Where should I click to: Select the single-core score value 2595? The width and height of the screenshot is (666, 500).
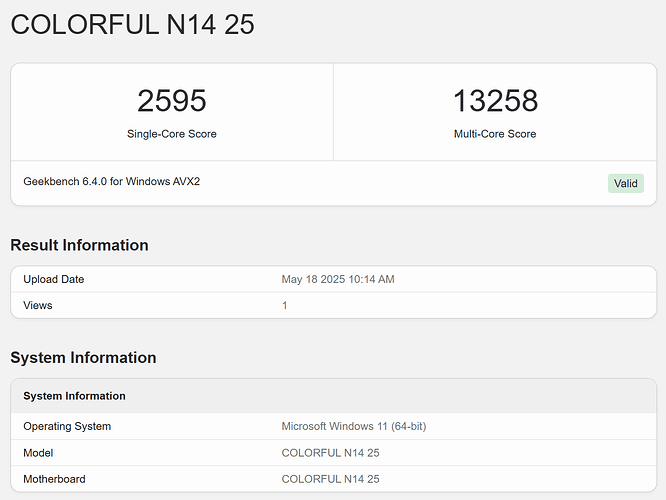[x=171, y=101]
